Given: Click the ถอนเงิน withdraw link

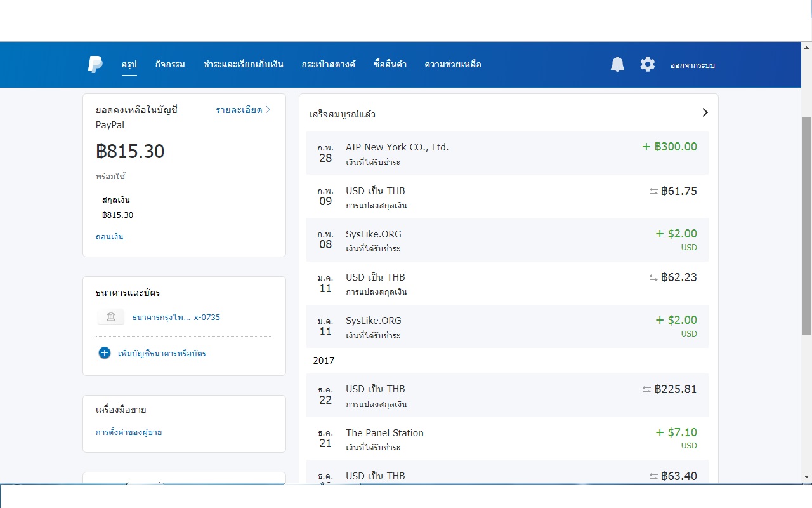Looking at the screenshot, I should (110, 236).
